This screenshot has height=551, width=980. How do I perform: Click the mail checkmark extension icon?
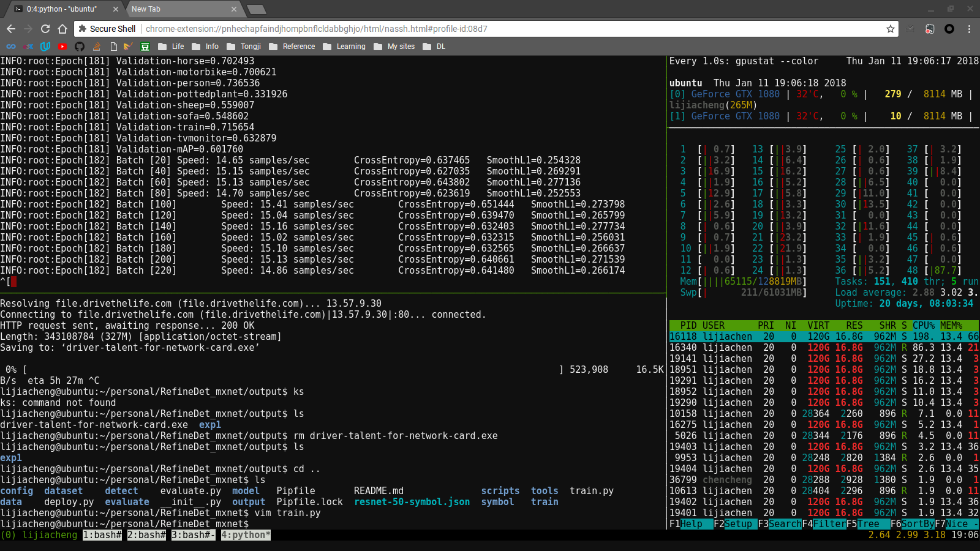coord(911,29)
